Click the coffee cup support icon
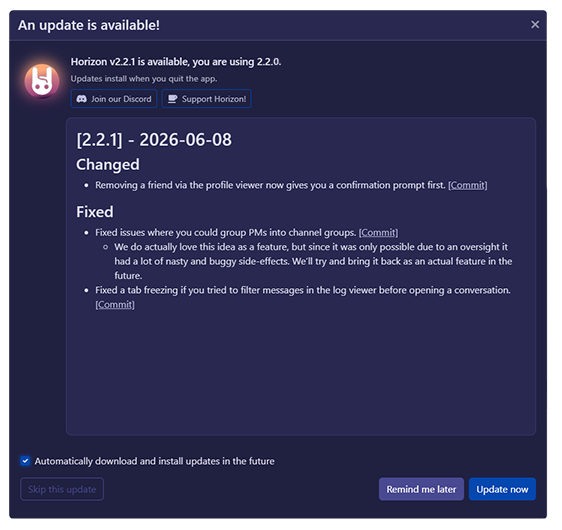562x530 pixels. (x=173, y=99)
